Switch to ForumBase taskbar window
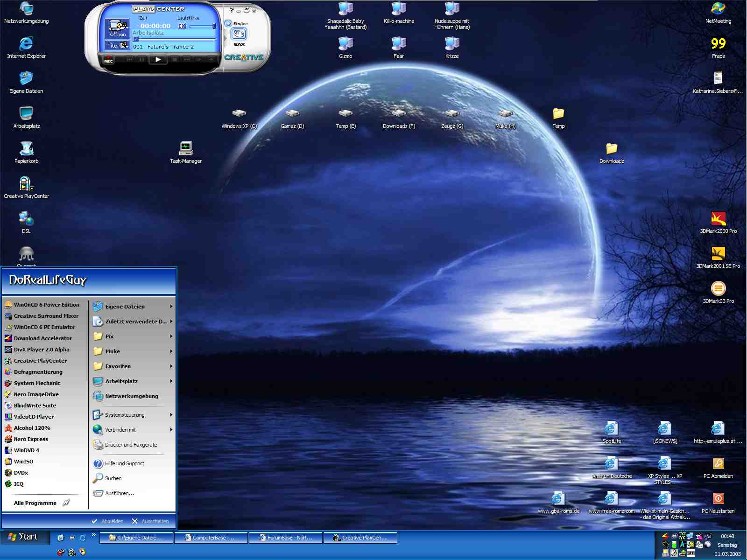 [x=286, y=538]
